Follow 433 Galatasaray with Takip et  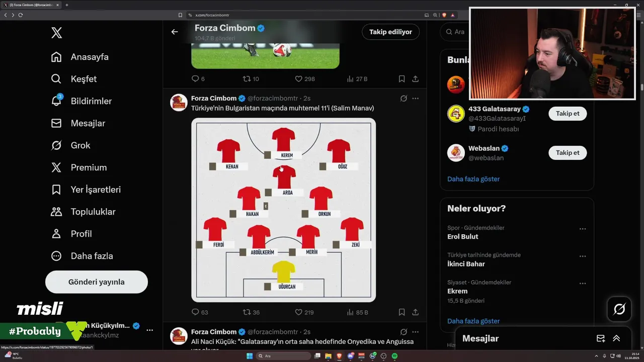[568, 114]
